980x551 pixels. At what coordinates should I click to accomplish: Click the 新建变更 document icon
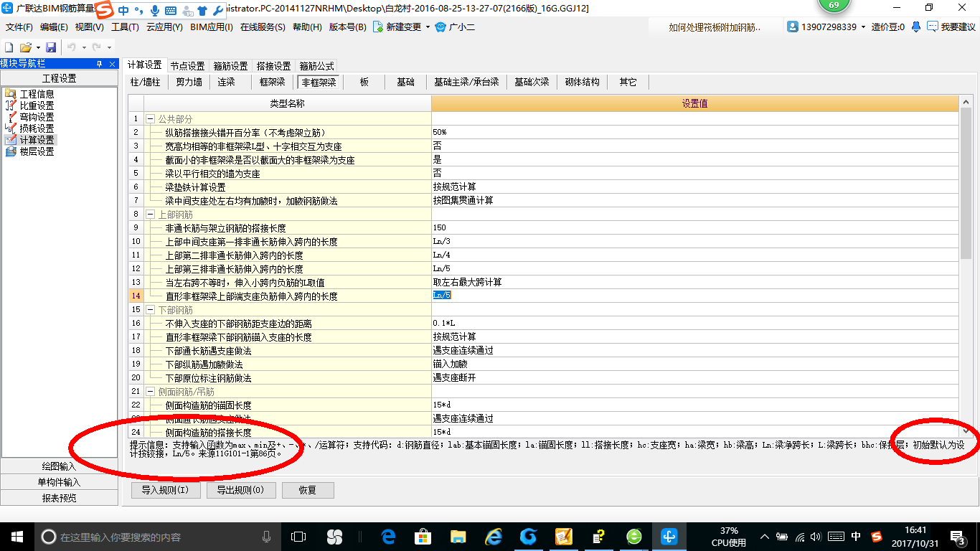[379, 27]
